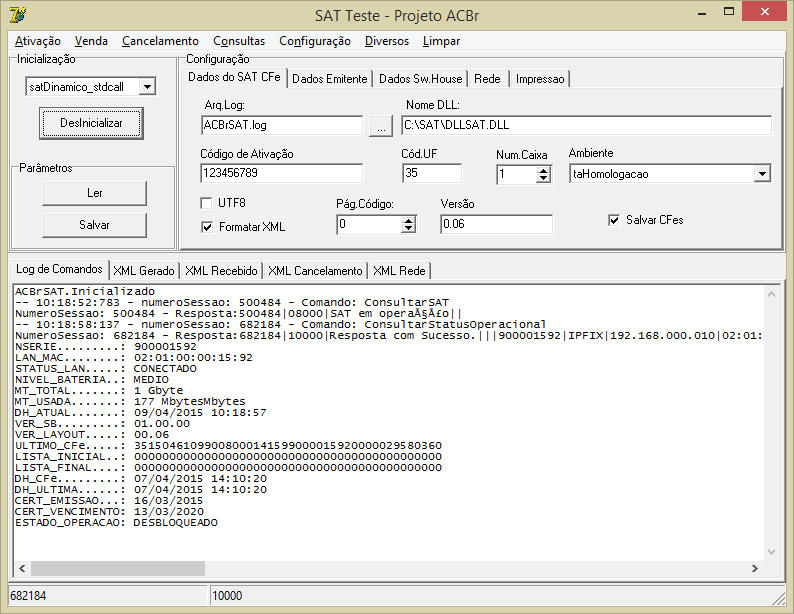Click the STATUS_LAN CONECTADO log line
The width and height of the screenshot is (794, 614).
coord(106,369)
